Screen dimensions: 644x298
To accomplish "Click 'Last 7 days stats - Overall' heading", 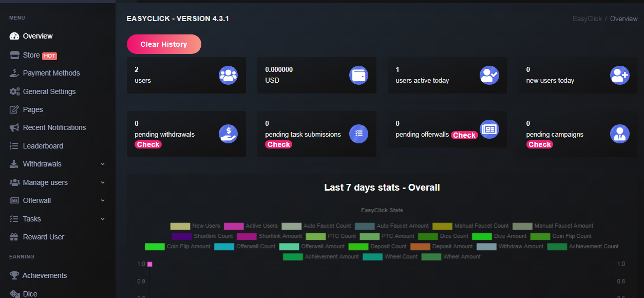I will (x=382, y=188).
